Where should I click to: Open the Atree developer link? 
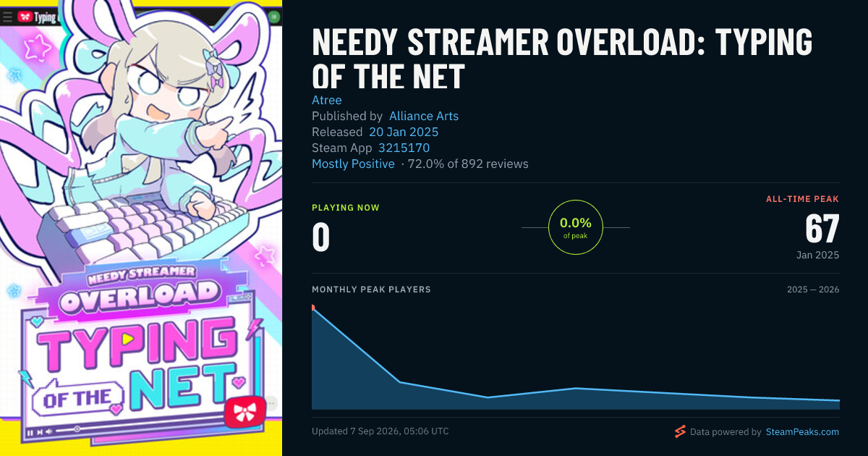coord(327,100)
